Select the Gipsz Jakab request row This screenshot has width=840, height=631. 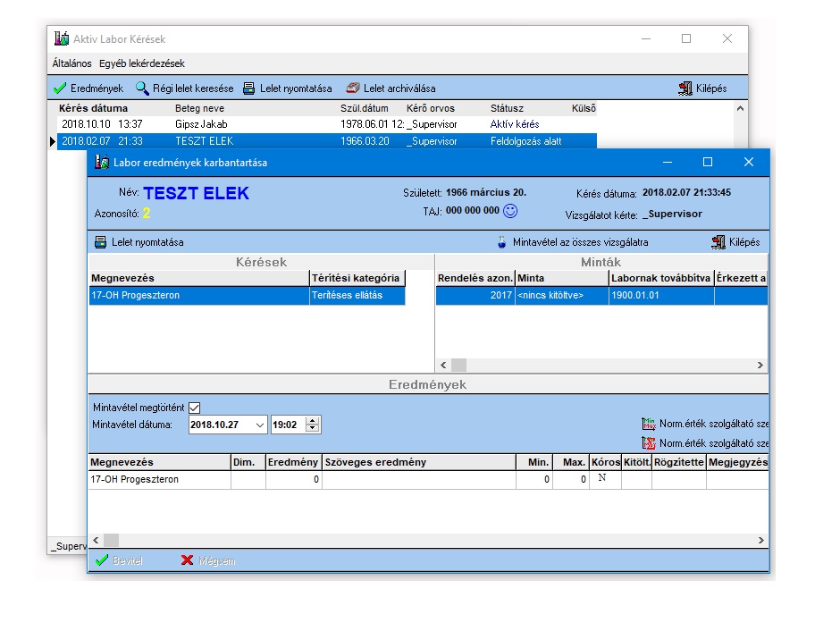pyautogui.click(x=327, y=124)
